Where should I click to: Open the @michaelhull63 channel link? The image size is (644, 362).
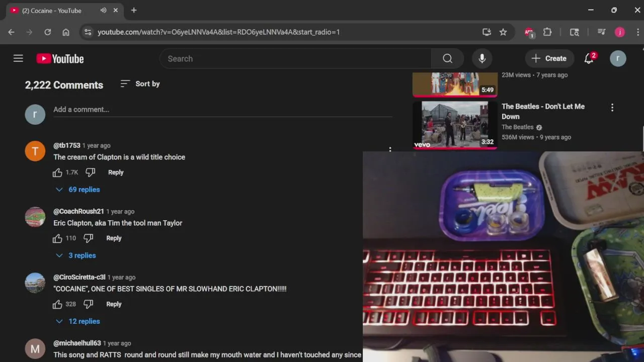[x=77, y=343]
